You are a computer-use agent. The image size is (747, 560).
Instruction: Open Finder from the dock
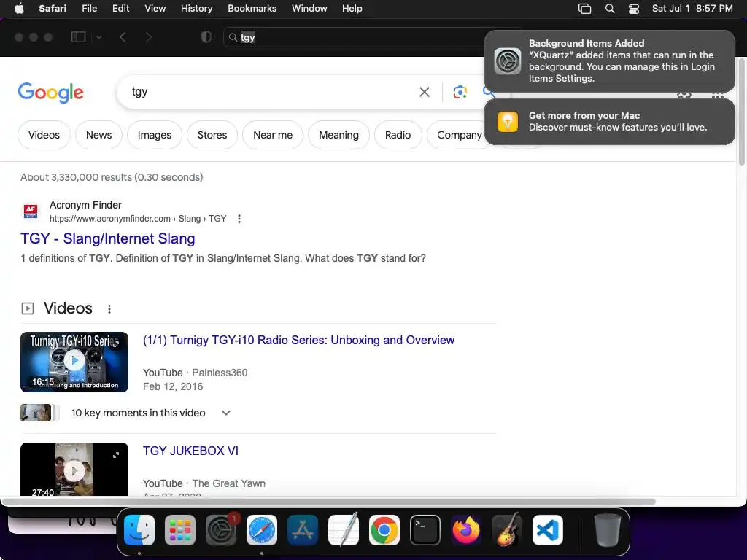139,530
